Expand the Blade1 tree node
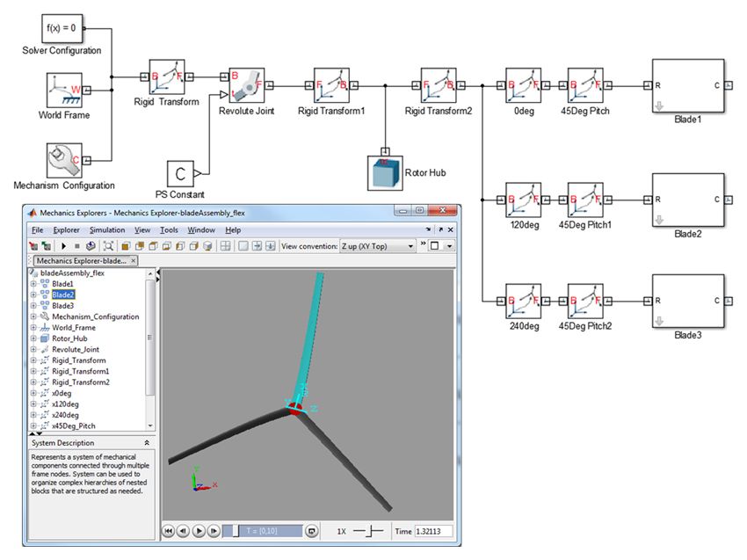The height and width of the screenshot is (560, 747). click(33, 284)
